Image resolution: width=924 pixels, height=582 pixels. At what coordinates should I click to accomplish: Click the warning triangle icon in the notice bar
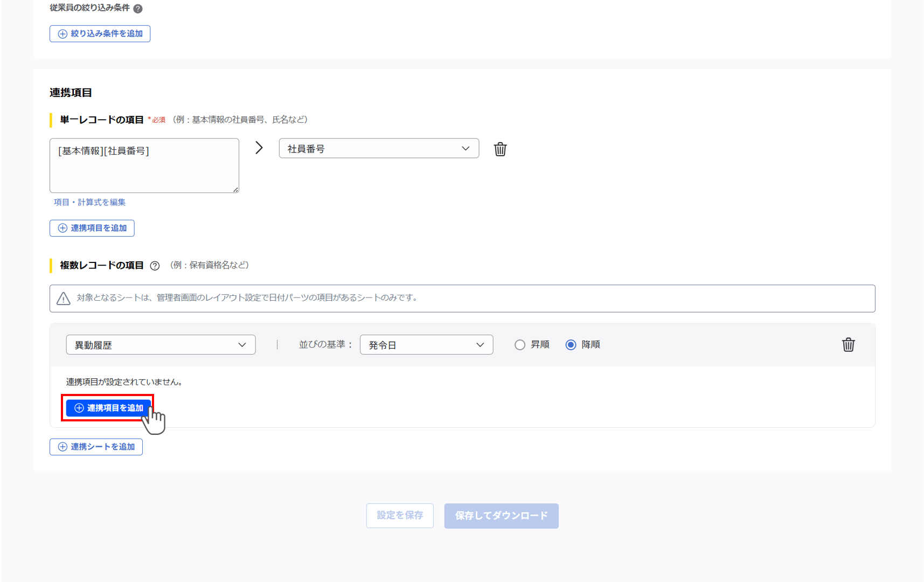(x=64, y=298)
